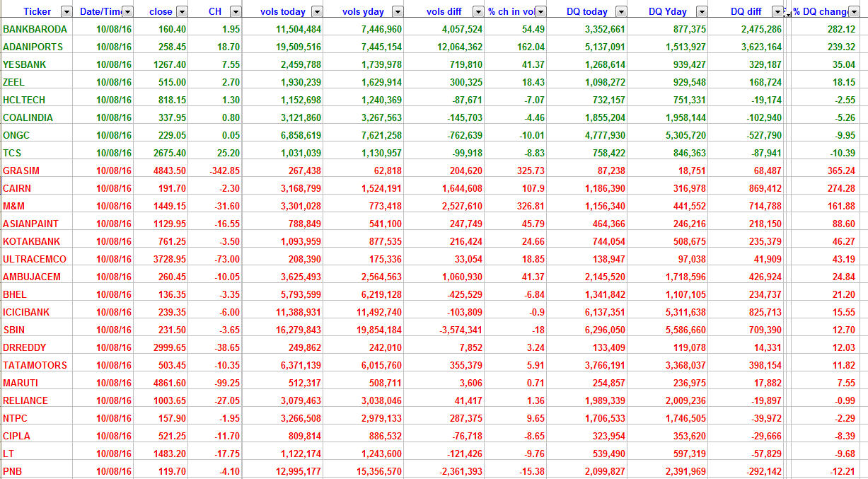
Task: Select the BANKBARODA ticker cell
Action: tap(35, 29)
